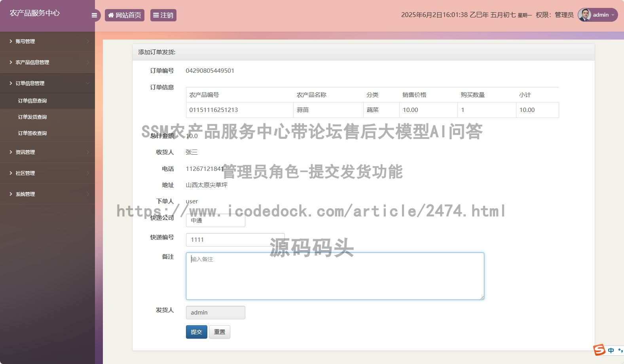This screenshot has width=624, height=364.
Task: Expand the 账号管理 menu
Action: (47, 41)
